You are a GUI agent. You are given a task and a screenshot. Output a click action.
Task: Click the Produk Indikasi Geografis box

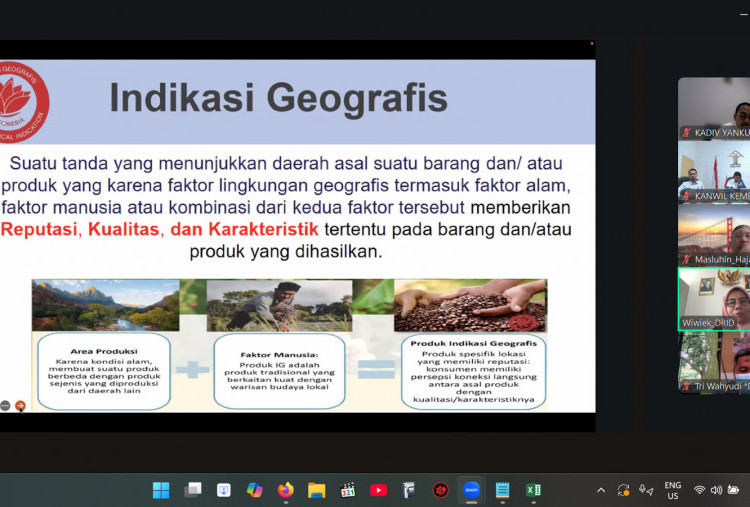click(x=474, y=371)
